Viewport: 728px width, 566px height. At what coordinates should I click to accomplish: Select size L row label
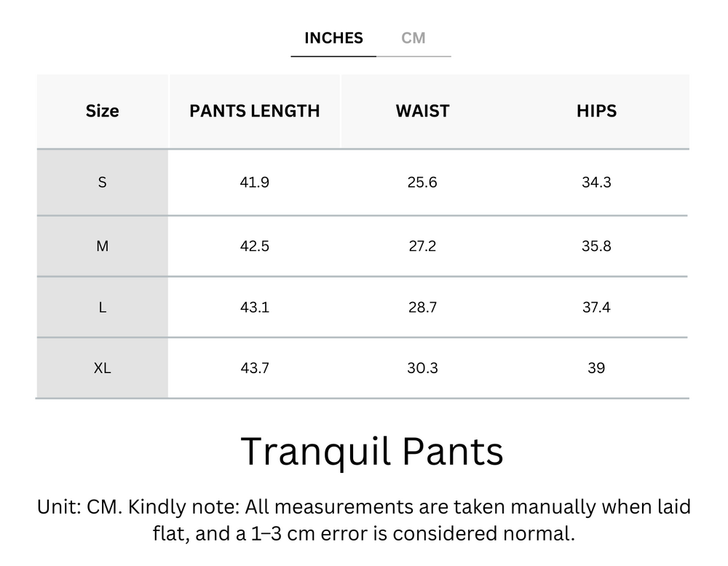(102, 306)
